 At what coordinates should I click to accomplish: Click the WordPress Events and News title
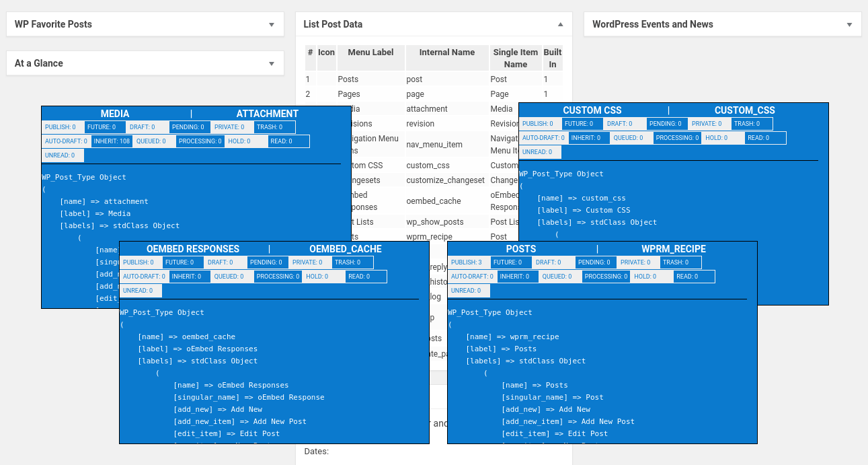(653, 24)
